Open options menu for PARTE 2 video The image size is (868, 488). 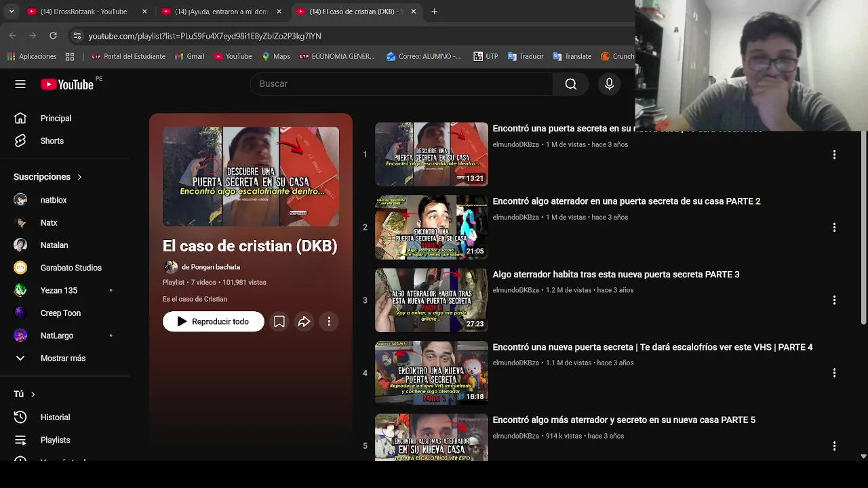coord(834,227)
